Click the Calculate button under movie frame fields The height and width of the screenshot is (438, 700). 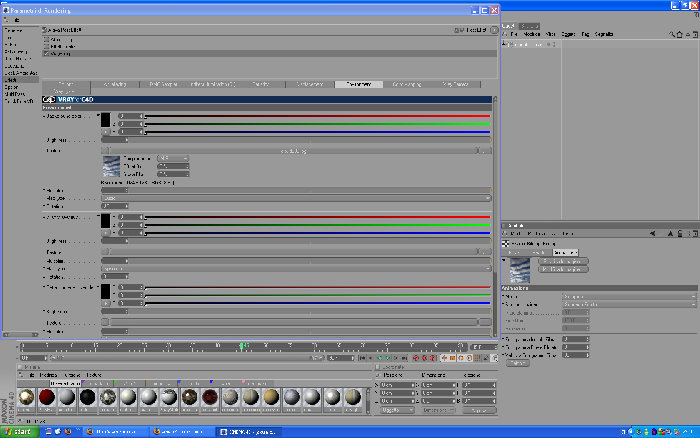point(518,363)
